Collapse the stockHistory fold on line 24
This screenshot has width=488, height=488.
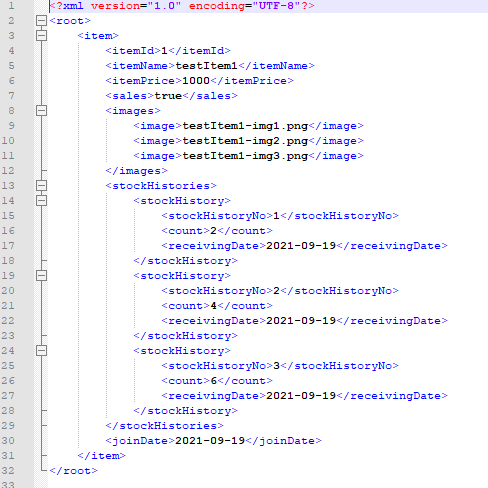(x=41, y=351)
